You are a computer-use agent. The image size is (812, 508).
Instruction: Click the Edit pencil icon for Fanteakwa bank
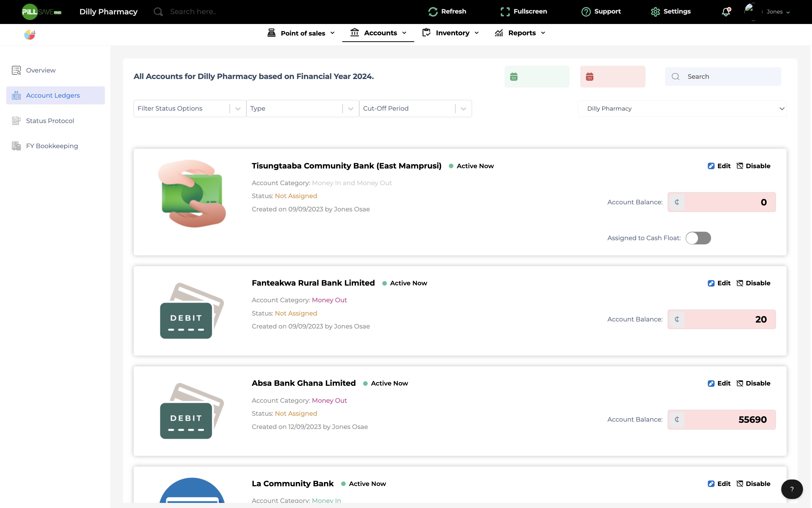[x=711, y=283]
